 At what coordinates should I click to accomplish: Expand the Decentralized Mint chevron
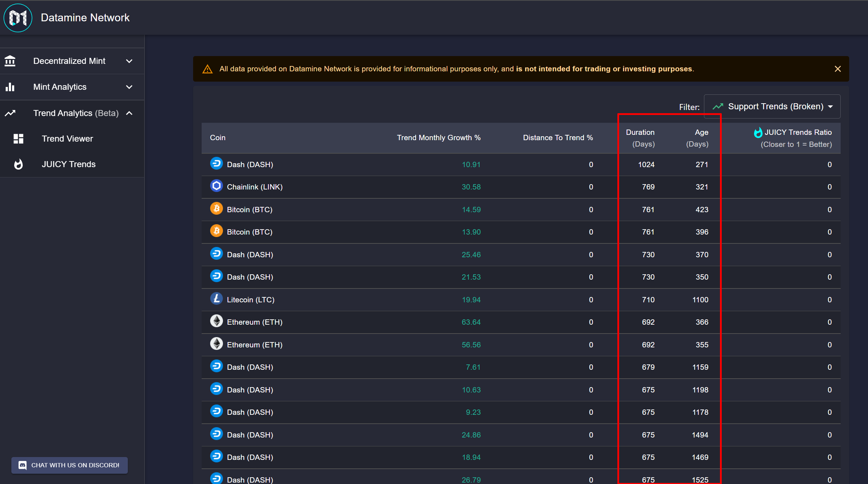[129, 61]
